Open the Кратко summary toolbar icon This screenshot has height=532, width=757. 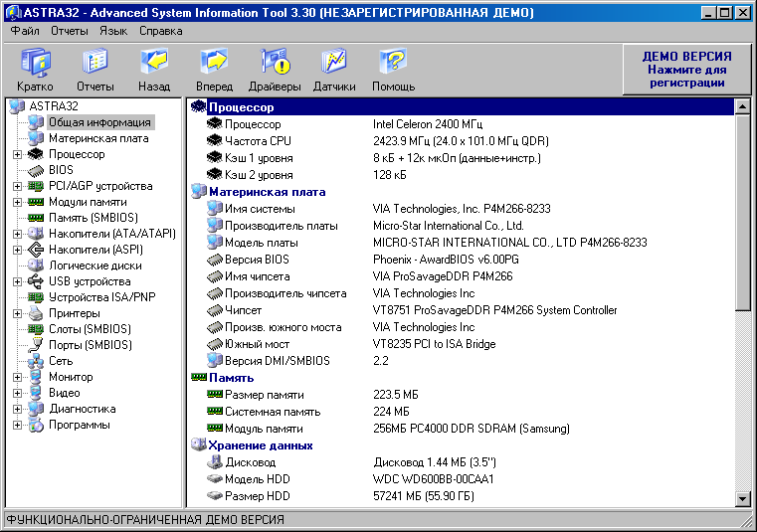[x=35, y=63]
